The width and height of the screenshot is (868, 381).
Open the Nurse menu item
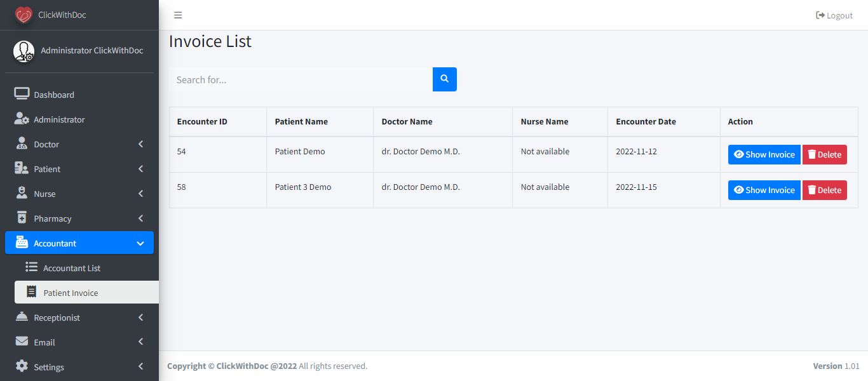pos(44,194)
